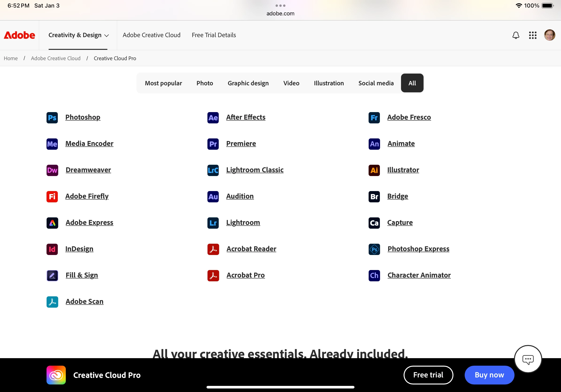Select the Most popular tab
The width and height of the screenshot is (561, 392).
pos(163,83)
